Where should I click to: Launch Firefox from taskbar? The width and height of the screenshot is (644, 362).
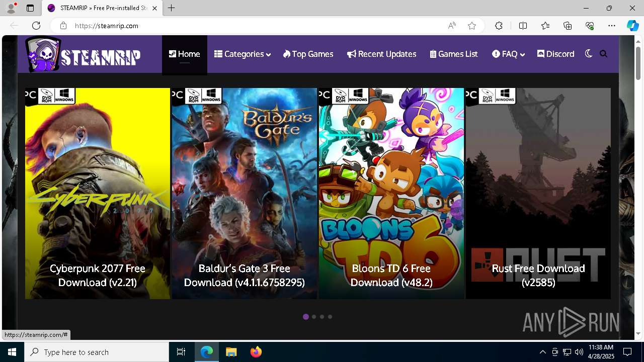tap(256, 352)
